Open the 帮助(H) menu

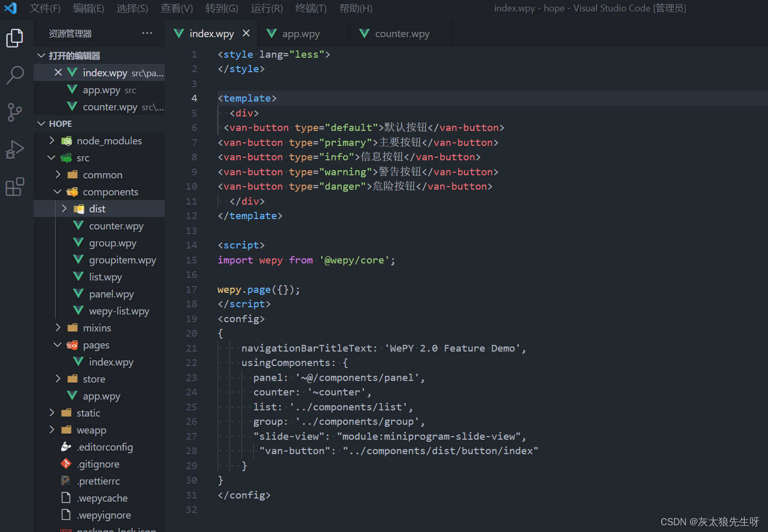point(356,8)
